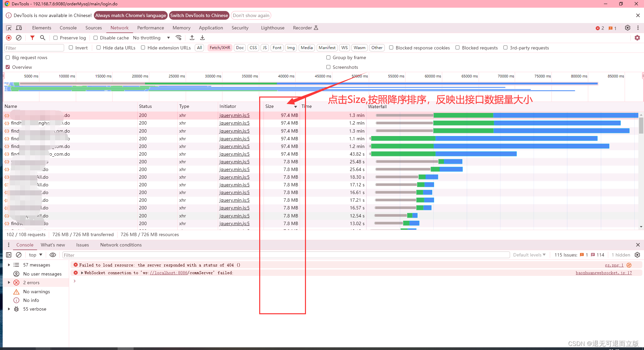
Task: Switch to the Sources tab
Action: (94, 28)
